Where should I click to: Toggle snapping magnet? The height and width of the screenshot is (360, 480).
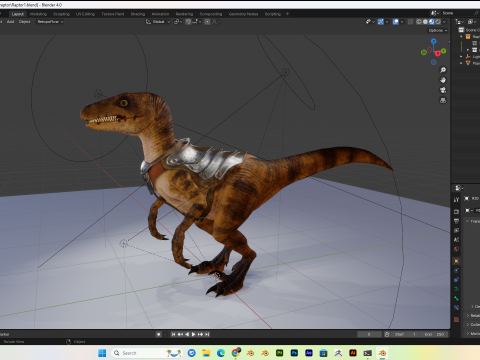pos(188,22)
